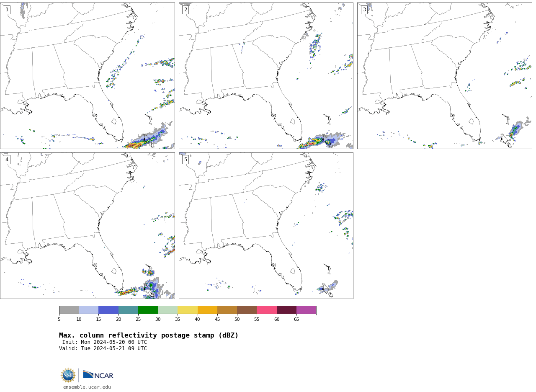
Task: Click the 'Max. column reflectivity postage stamp (dBZ)' title
Action: tap(149, 335)
